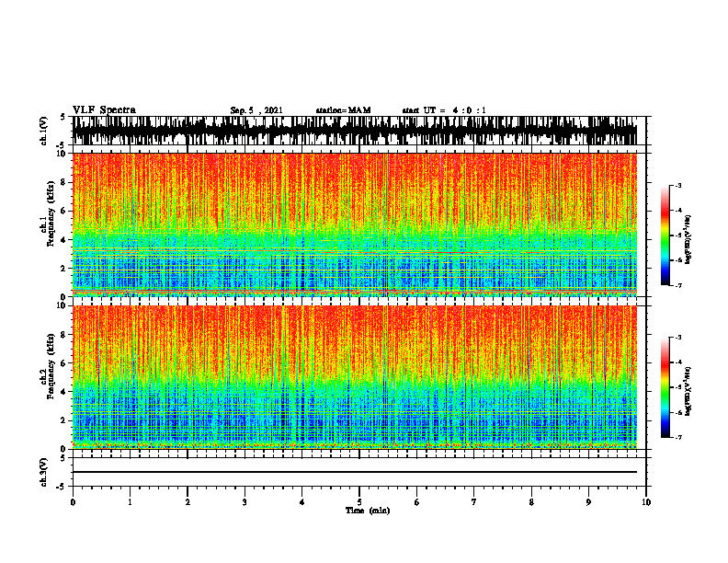Click the ch.2 PSD color scale bar
The image size is (728, 563).
click(x=665, y=387)
